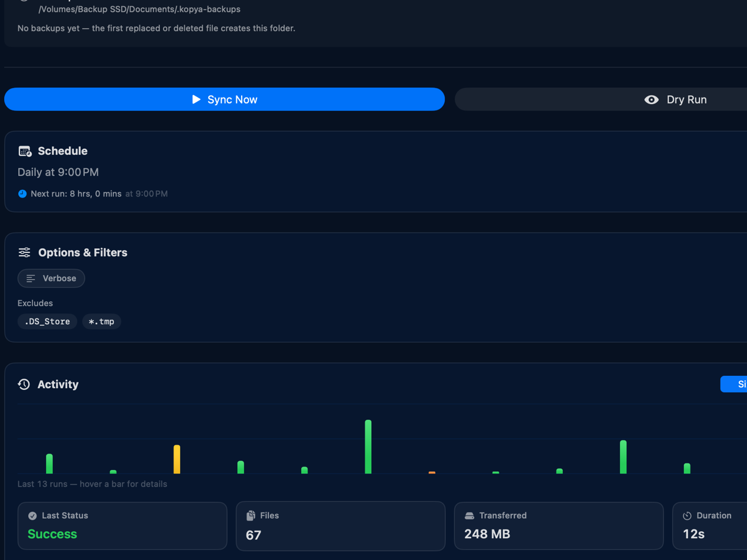Click the Schedule calendar icon
This screenshot has width=747, height=560.
click(x=25, y=151)
